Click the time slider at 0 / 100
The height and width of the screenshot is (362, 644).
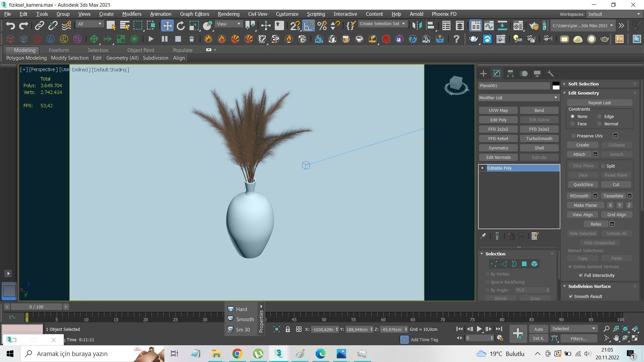click(x=36, y=307)
